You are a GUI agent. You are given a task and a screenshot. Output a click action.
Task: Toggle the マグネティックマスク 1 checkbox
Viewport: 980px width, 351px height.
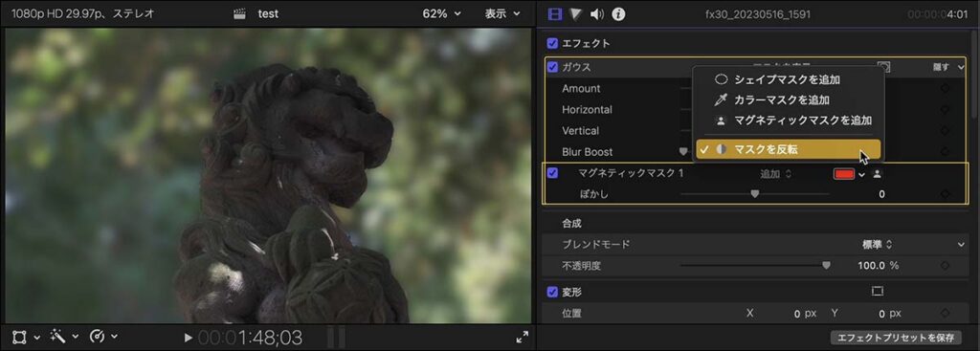coord(552,173)
